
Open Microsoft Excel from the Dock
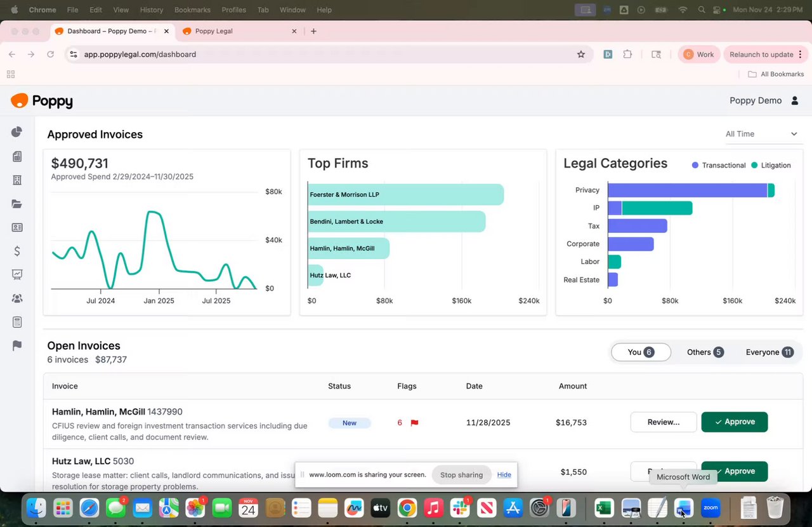pos(603,508)
